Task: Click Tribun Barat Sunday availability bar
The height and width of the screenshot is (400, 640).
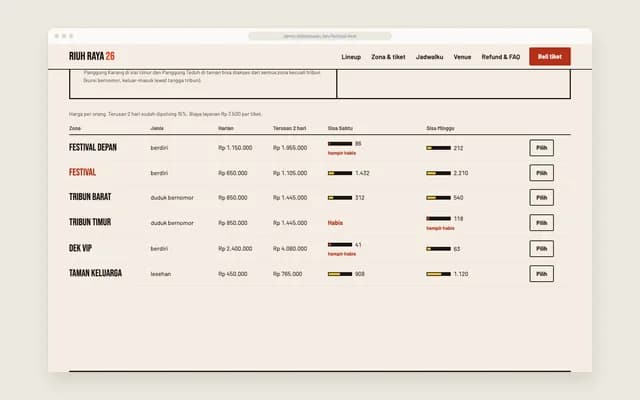Action: point(438,198)
